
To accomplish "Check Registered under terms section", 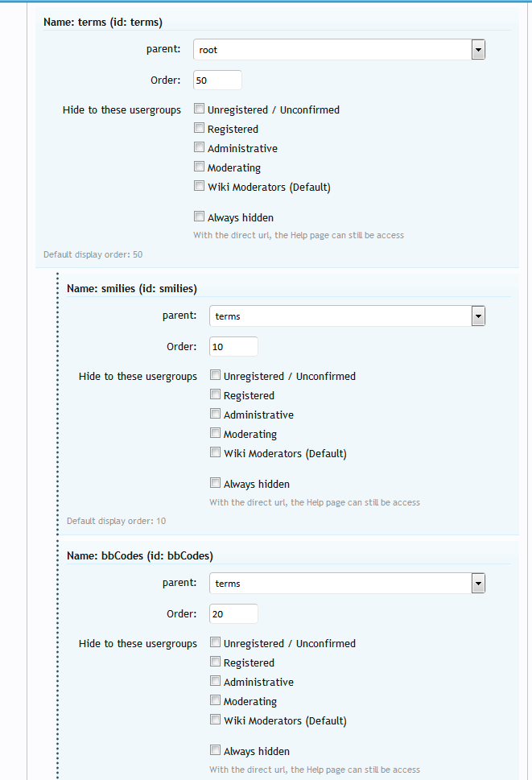I will click(199, 128).
